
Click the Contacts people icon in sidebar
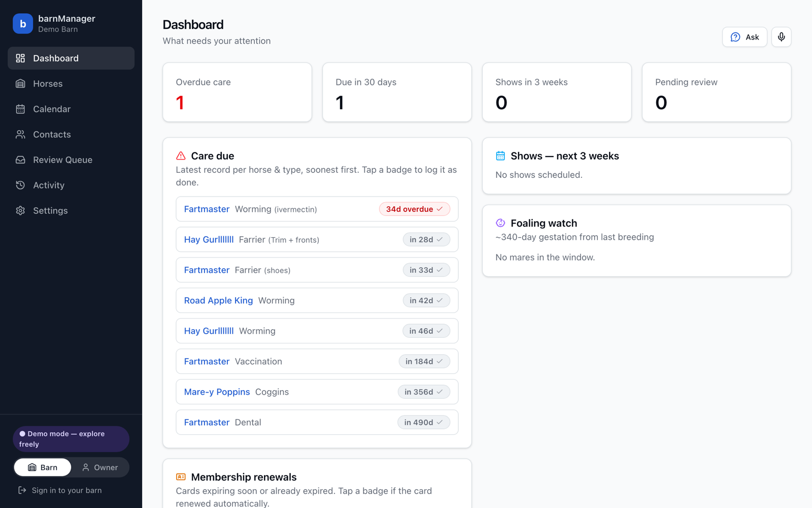(20, 135)
